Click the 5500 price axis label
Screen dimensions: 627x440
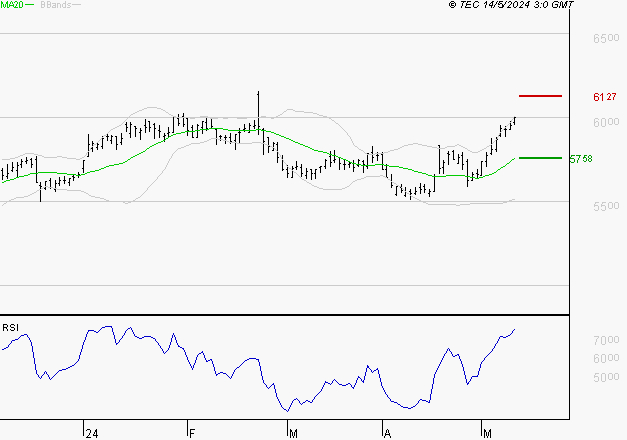click(x=606, y=206)
